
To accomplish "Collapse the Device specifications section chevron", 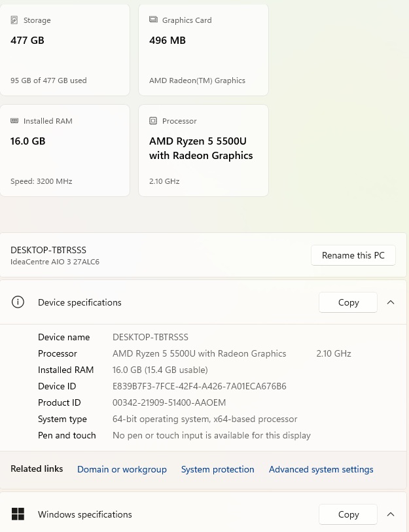I will click(391, 302).
